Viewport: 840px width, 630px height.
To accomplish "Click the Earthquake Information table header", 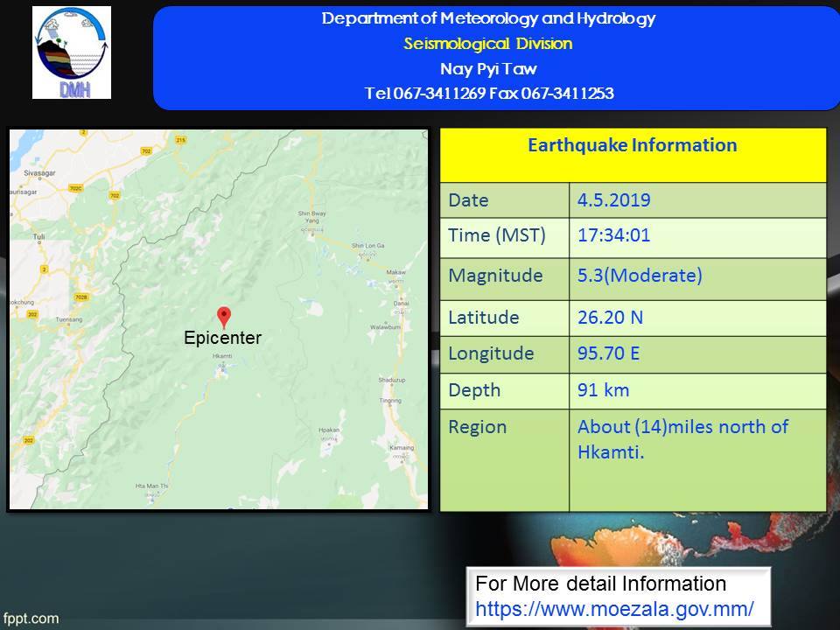I will [632, 145].
